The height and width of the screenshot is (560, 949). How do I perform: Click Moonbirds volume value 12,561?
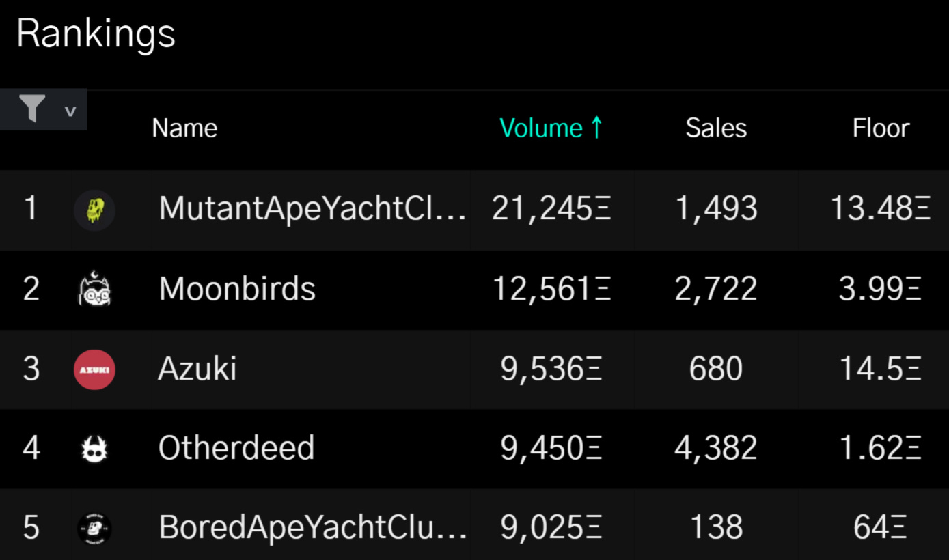pos(551,290)
